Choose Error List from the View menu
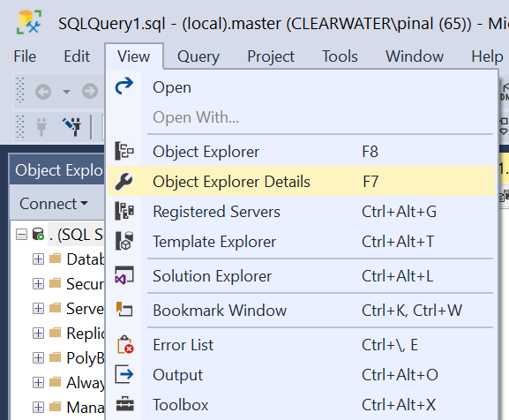This screenshot has width=509, height=420. click(x=301, y=345)
